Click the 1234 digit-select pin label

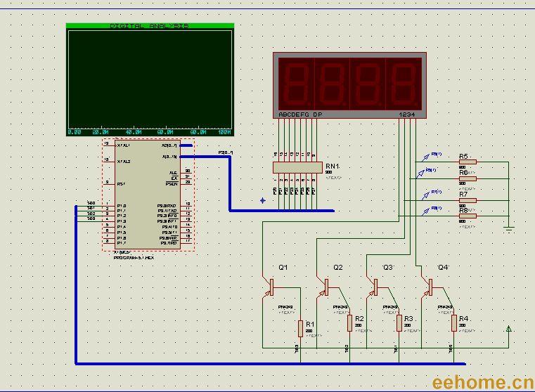(407, 115)
